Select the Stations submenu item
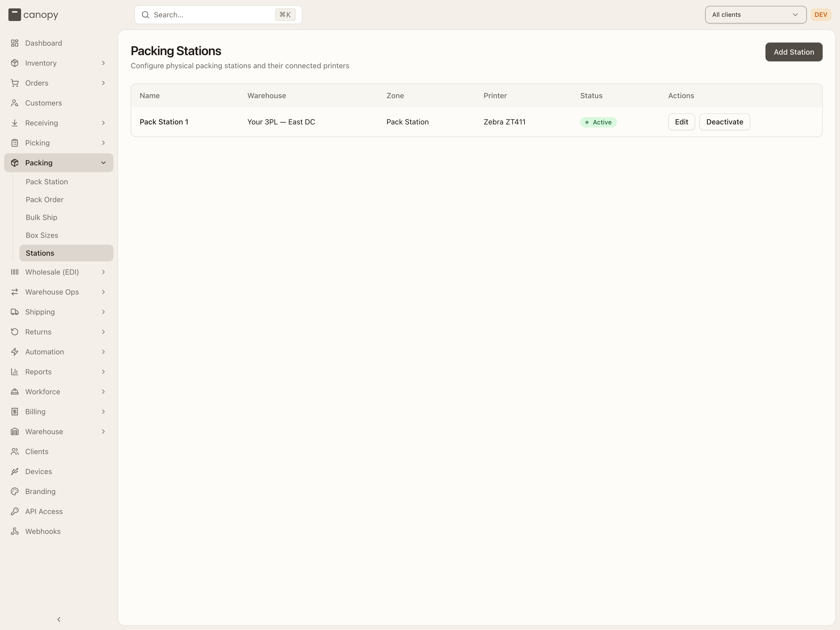 pos(66,253)
